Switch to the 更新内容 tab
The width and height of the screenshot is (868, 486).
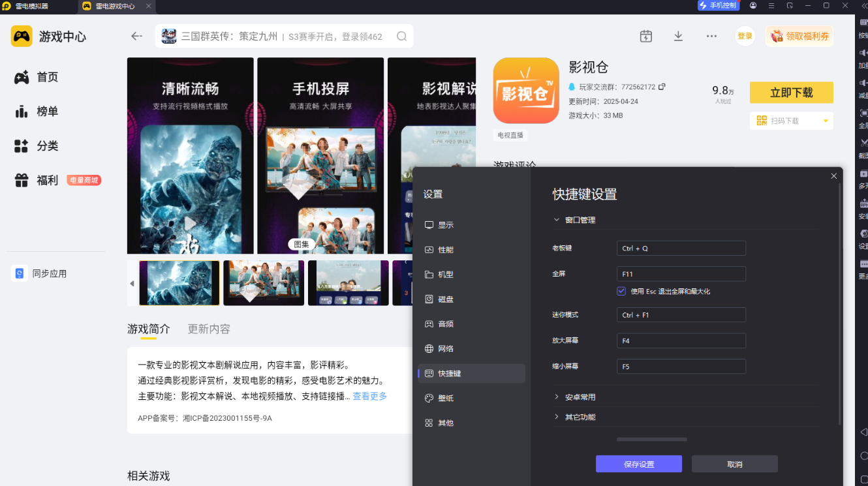point(209,329)
